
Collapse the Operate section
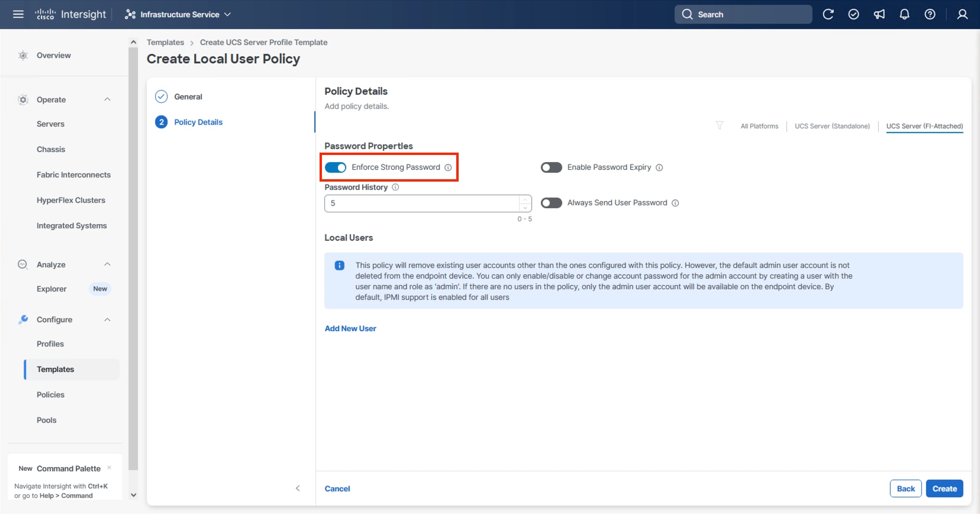[x=107, y=99]
